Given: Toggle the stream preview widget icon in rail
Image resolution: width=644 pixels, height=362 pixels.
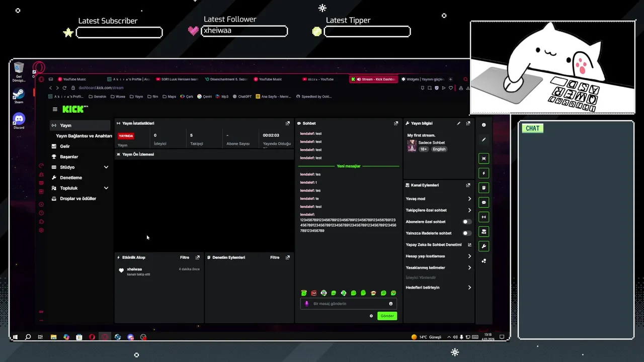Looking at the screenshot, I should 484,158.
